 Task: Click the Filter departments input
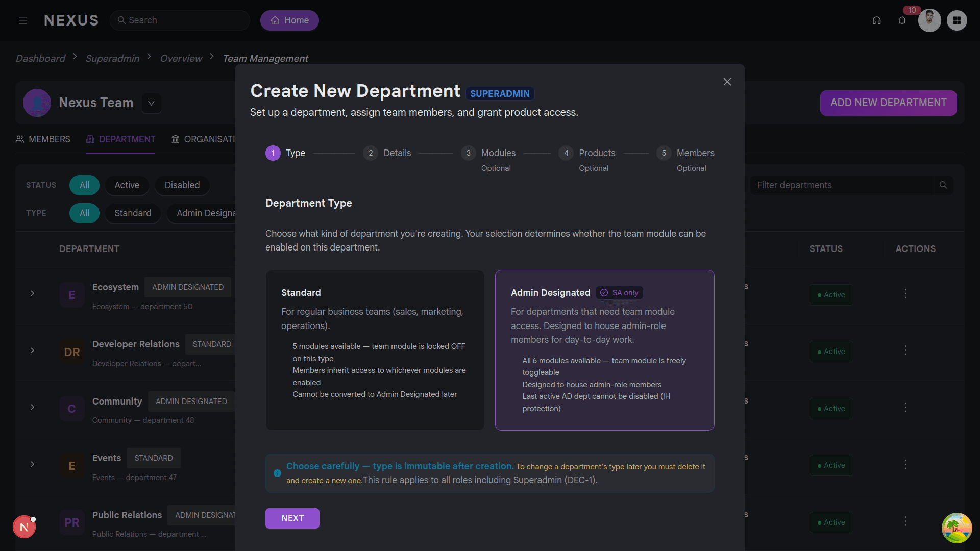(x=842, y=185)
